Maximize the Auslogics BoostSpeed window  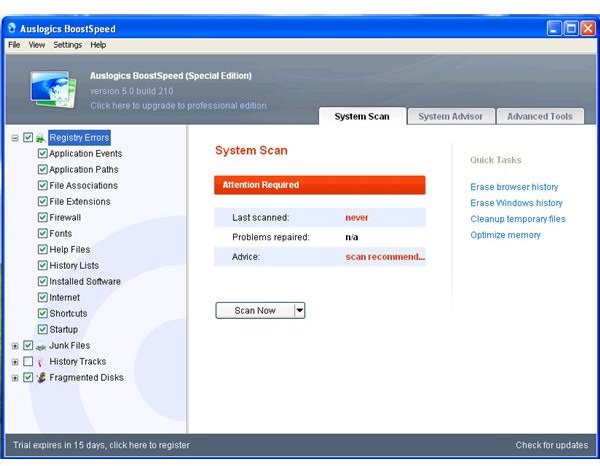[x=571, y=28]
